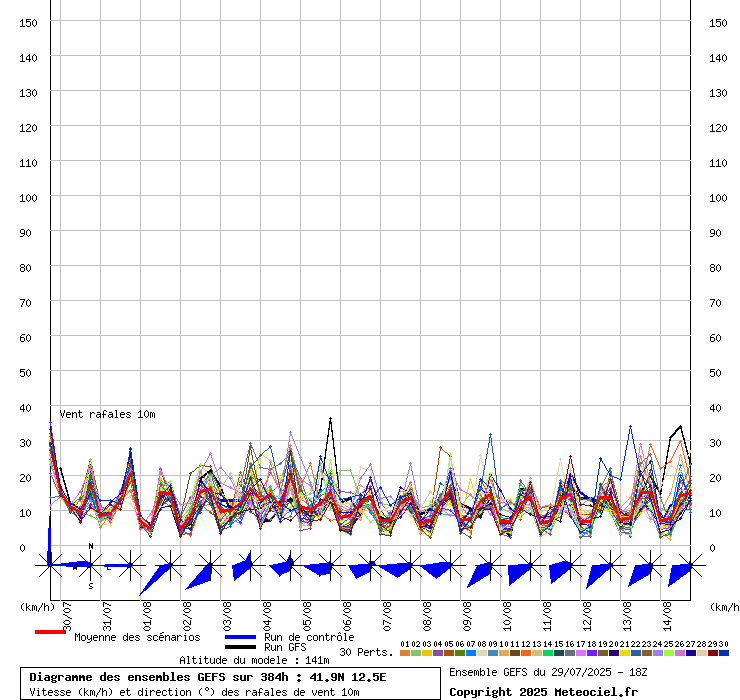Screen dimensions: 740x700
Task: Select perturbation 04 purple swatch
Action: [x=437, y=653]
